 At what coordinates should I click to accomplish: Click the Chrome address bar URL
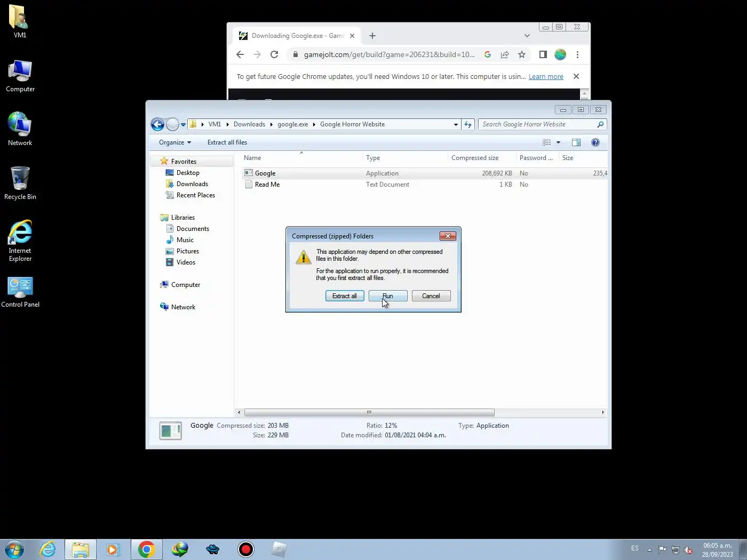click(x=389, y=54)
